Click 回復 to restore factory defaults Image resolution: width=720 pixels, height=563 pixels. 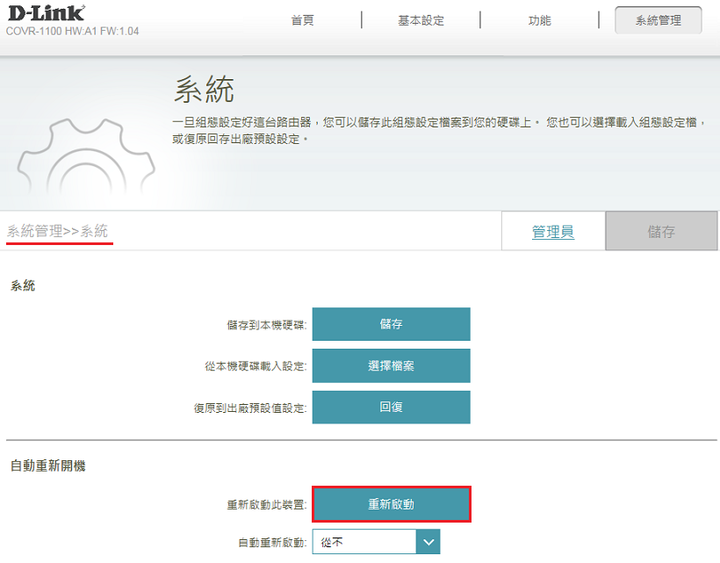(x=391, y=407)
